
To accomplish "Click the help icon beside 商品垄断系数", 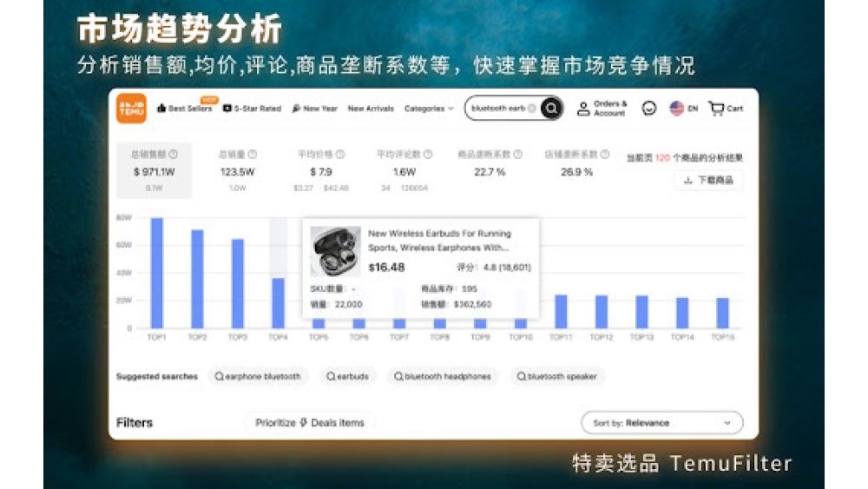I will (x=518, y=155).
